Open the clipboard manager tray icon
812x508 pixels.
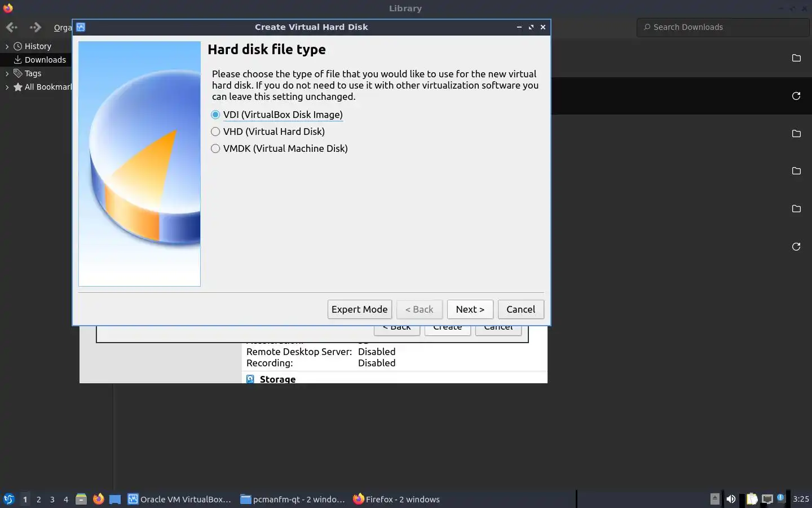752,499
